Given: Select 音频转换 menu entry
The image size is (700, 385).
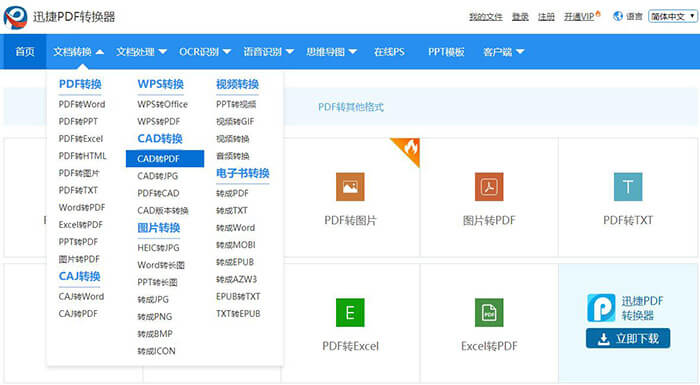Looking at the screenshot, I should [233, 156].
